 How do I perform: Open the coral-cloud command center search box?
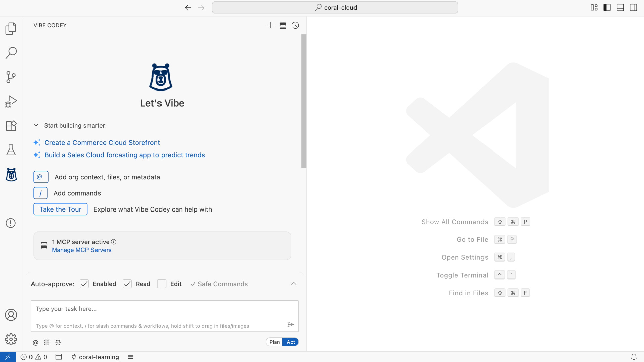(x=335, y=7)
